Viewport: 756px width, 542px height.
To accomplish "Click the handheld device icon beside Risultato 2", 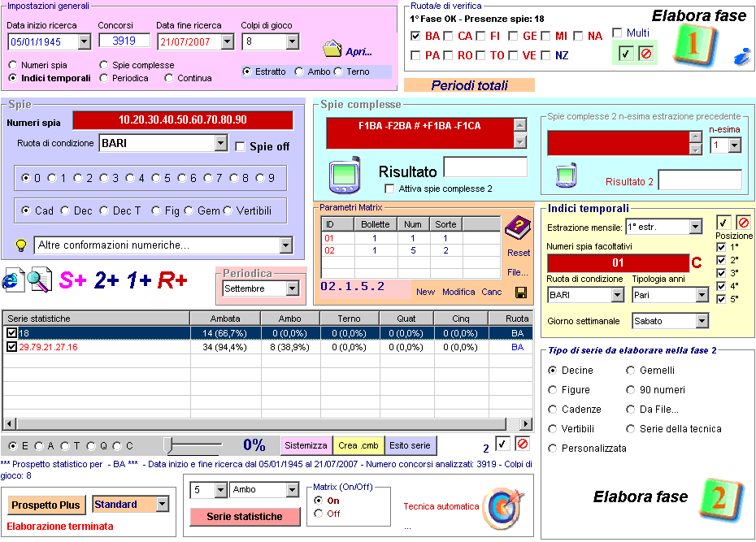I will pyautogui.click(x=566, y=176).
